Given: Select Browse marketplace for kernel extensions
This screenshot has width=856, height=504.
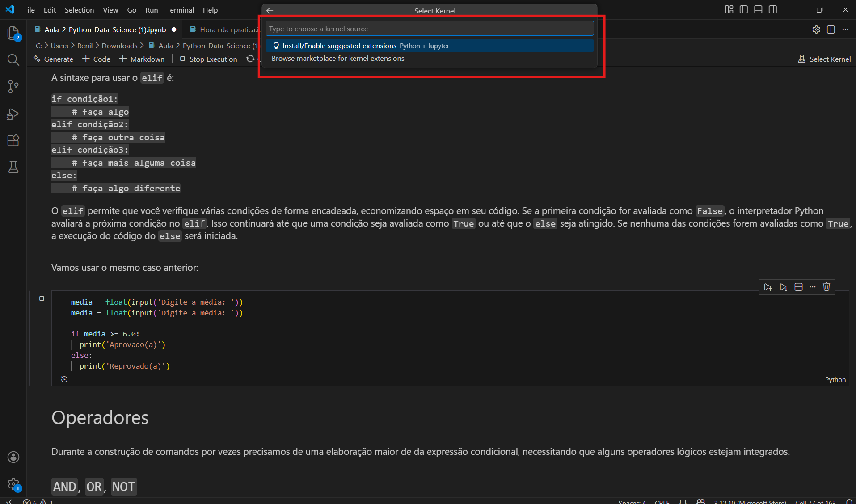Looking at the screenshot, I should (338, 59).
